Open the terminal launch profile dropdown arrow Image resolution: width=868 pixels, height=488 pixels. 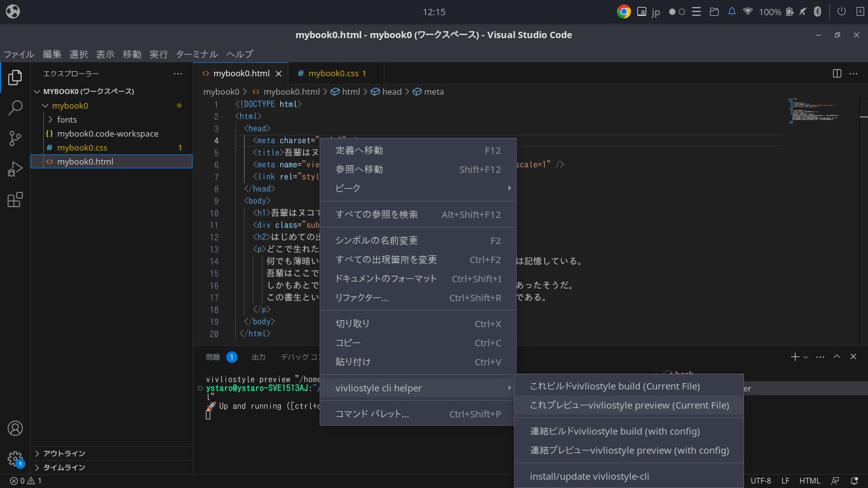pos(806,357)
